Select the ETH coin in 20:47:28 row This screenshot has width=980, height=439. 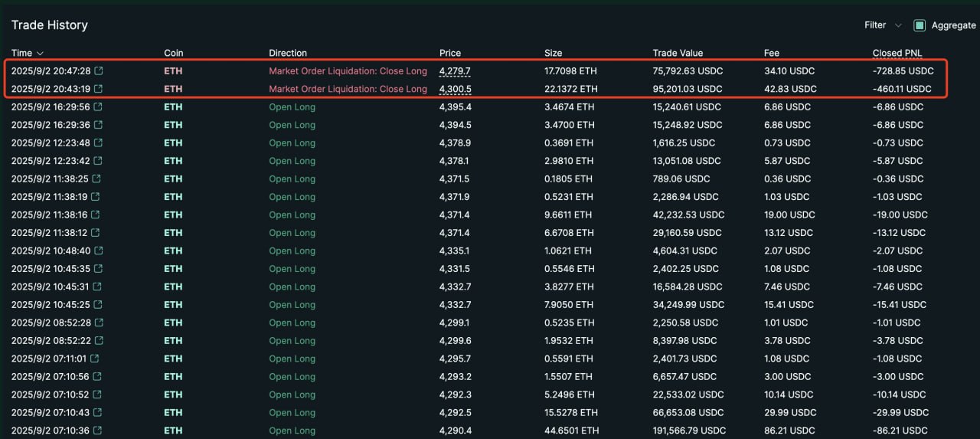coord(173,71)
